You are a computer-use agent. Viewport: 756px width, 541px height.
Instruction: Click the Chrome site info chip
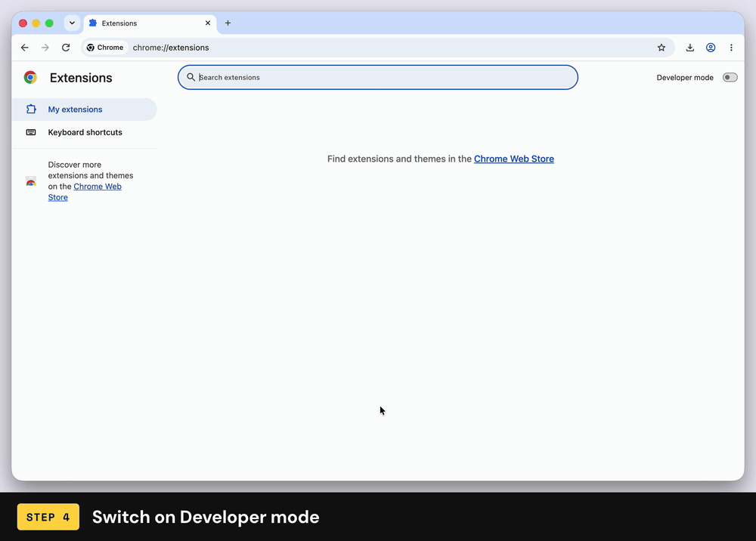tap(105, 47)
